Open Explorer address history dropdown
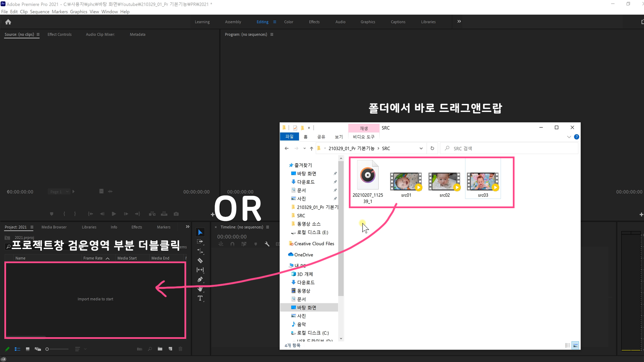Viewport: 644px width, 362px height. tap(421, 148)
